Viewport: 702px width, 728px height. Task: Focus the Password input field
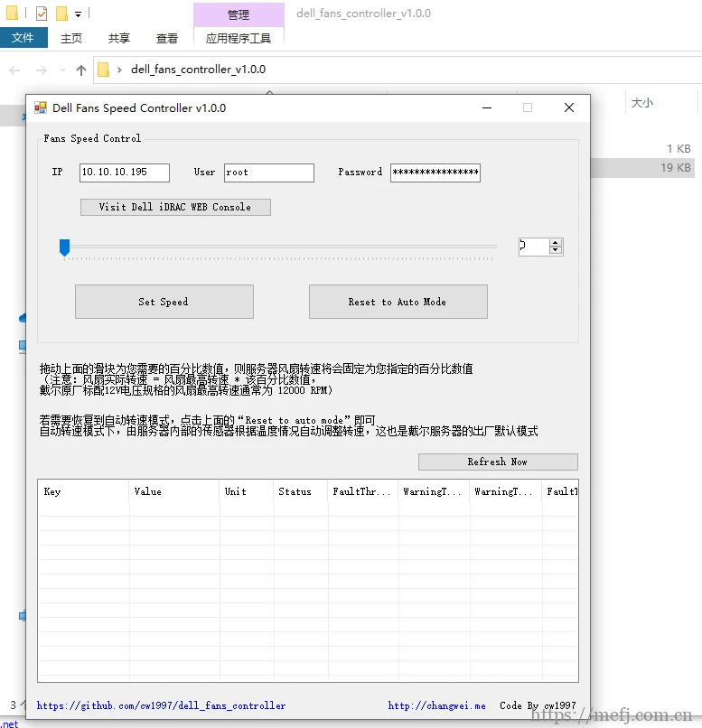(x=435, y=173)
